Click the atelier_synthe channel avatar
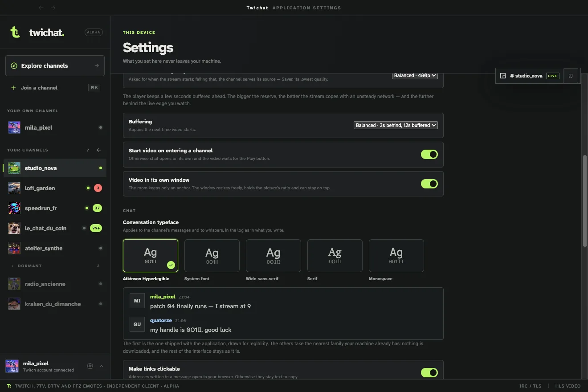 tap(14, 248)
